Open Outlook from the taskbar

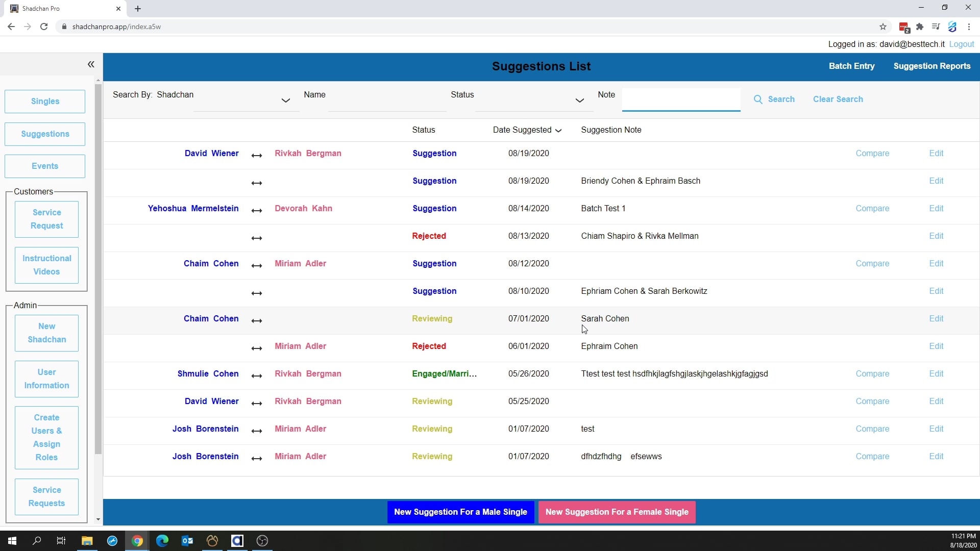pos(187,541)
